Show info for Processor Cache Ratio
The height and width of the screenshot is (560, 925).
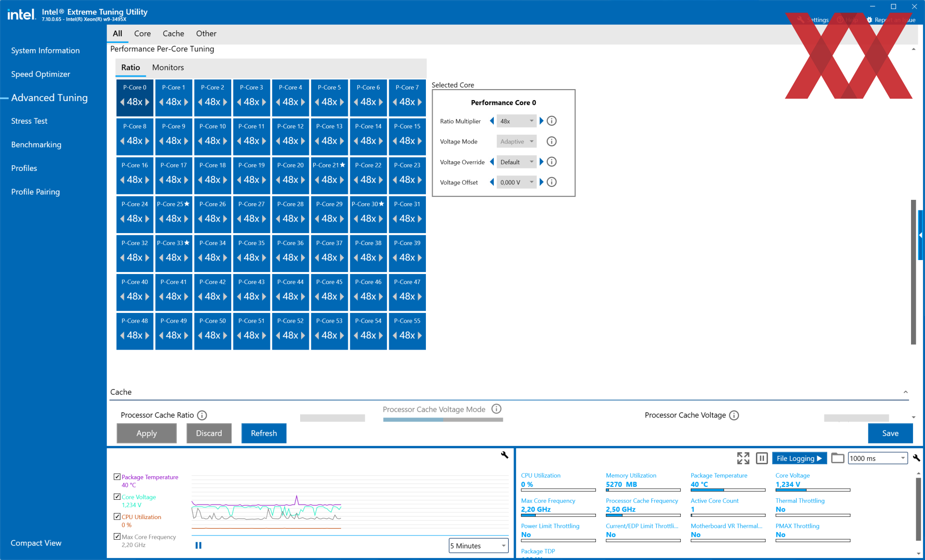(x=202, y=415)
